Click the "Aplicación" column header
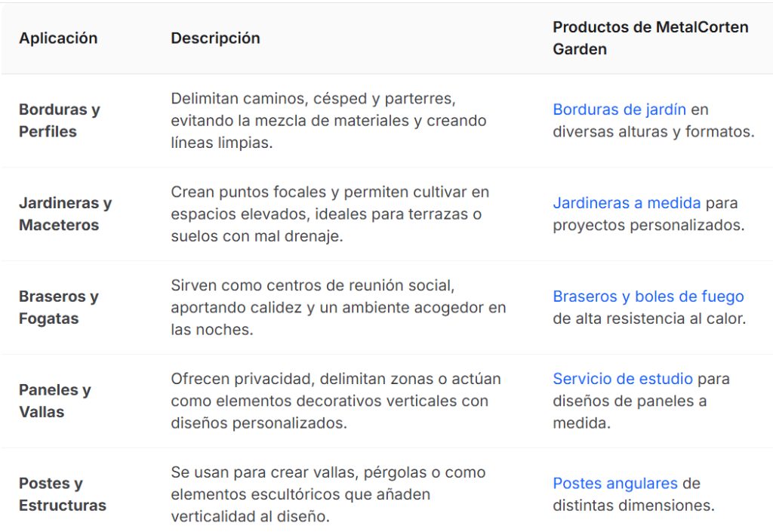This screenshot has width=773, height=532. (x=58, y=38)
